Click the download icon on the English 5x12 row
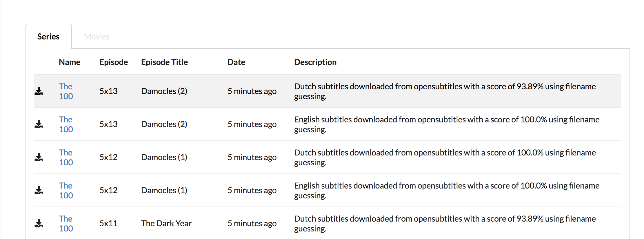This screenshot has height=239, width=644. 39,190
